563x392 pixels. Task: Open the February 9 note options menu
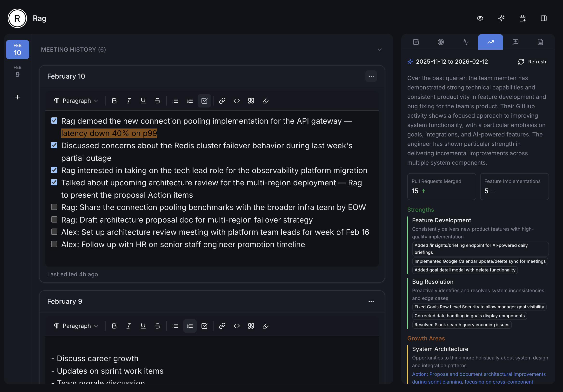pos(371,302)
